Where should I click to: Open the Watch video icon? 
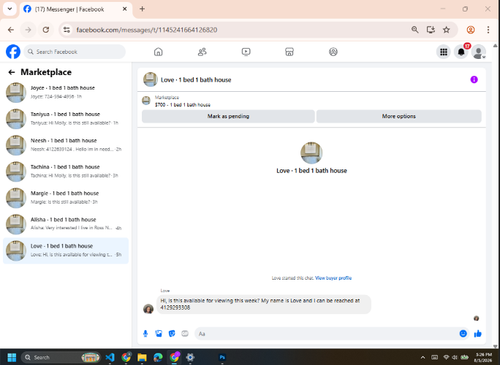point(246,52)
